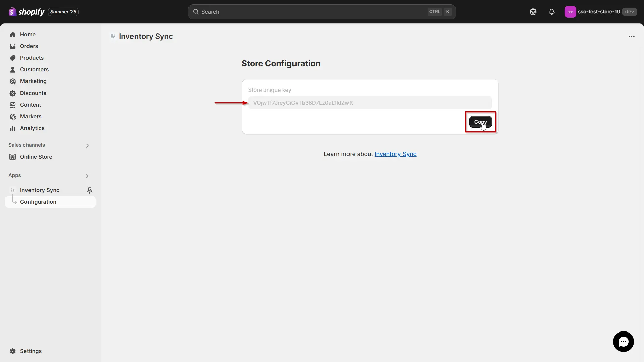This screenshot has height=362, width=644.
Task: Open the support chat bubble
Action: [623, 342]
